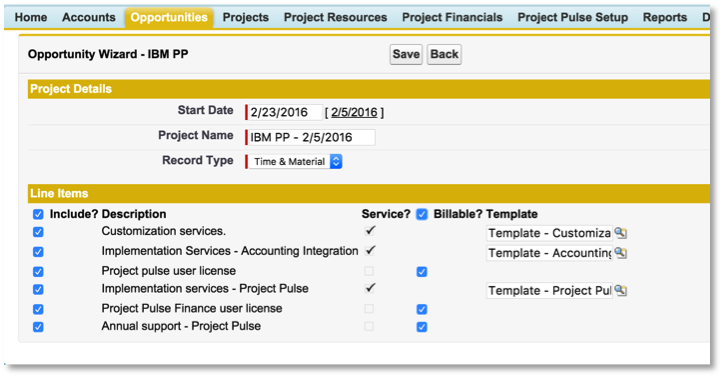The image size is (724, 378).
Task: Open the Reports tab
Action: [665, 18]
